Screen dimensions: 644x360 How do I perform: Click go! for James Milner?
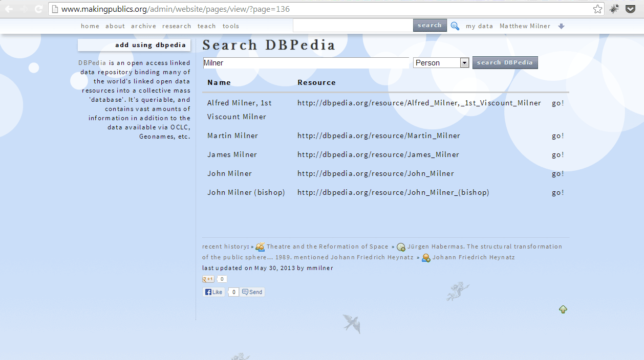click(558, 154)
